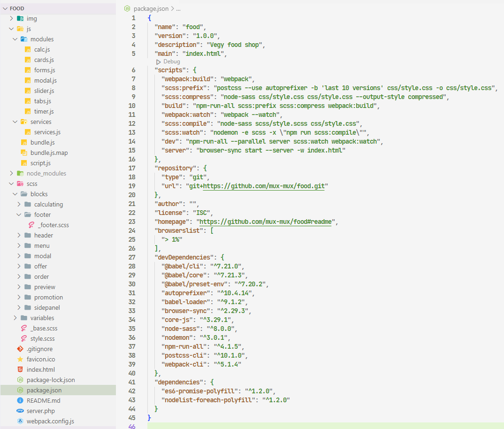Open bundle.js file
Viewport: 504px width, 429px height.
pos(42,142)
